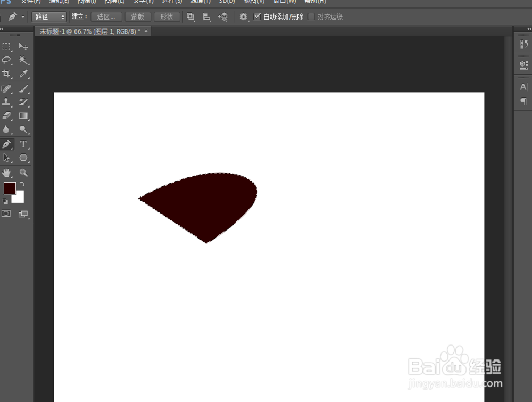Select the Polygon shape tool
This screenshot has height=402, width=532.
pos(23,158)
